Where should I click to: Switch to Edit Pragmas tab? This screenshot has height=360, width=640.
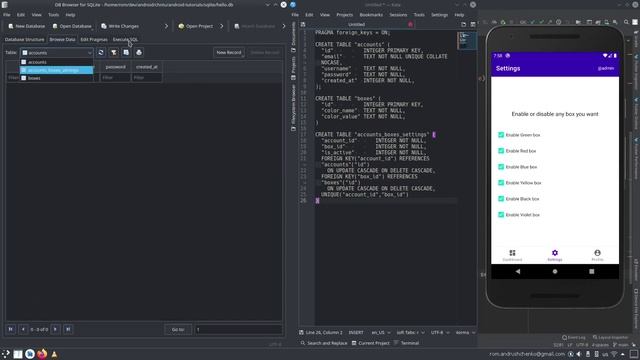click(x=93, y=40)
